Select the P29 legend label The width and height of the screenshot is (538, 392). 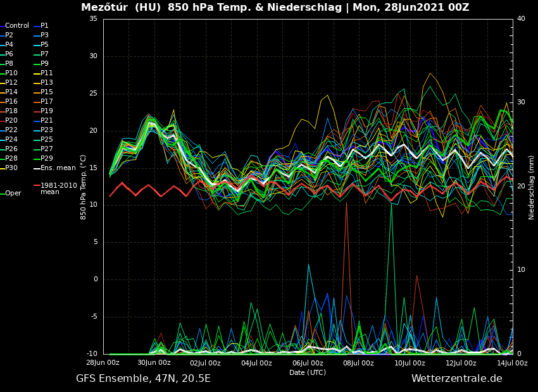pos(47,159)
